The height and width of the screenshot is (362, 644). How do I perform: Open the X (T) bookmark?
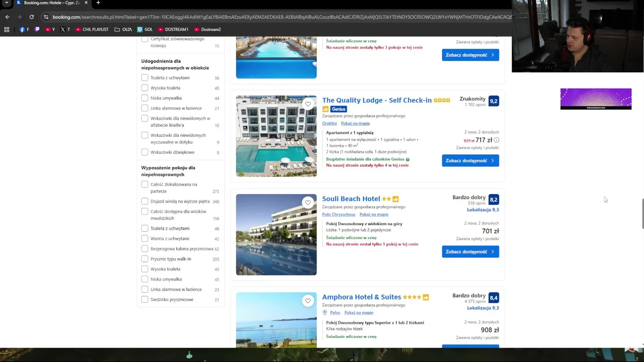coord(65,29)
